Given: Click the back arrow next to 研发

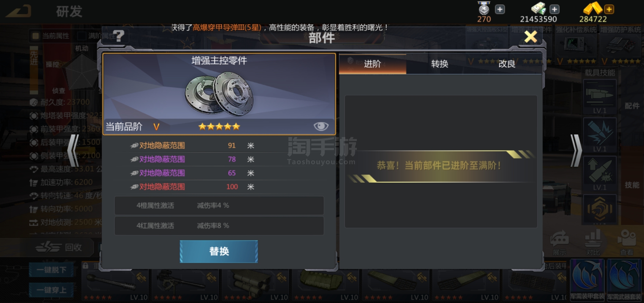Looking at the screenshot, I should click(18, 11).
